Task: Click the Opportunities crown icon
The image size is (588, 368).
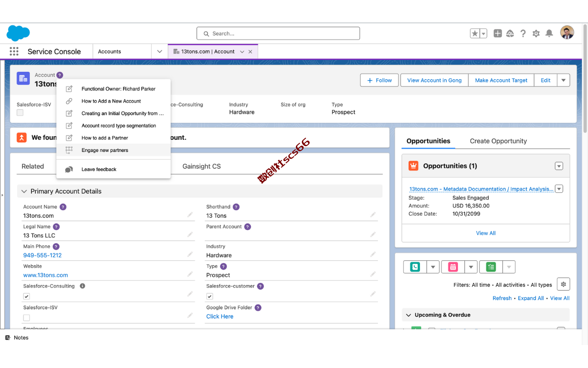Action: pyautogui.click(x=413, y=166)
